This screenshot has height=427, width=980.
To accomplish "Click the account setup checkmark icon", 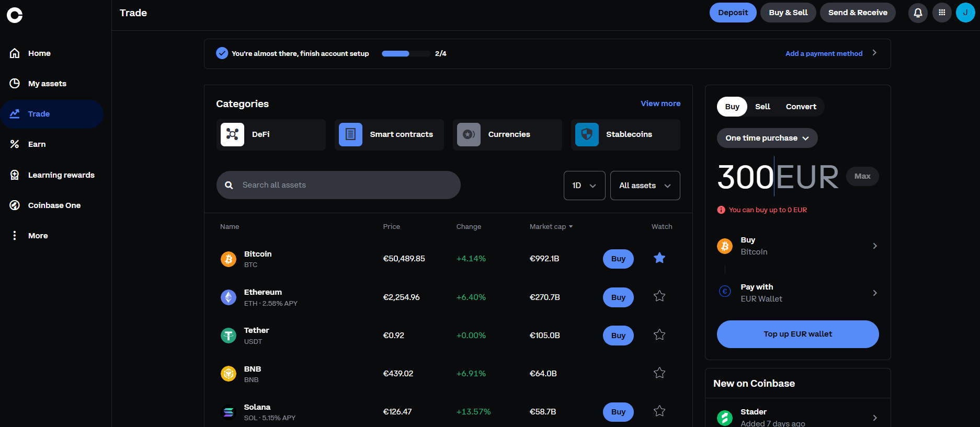I will (222, 53).
